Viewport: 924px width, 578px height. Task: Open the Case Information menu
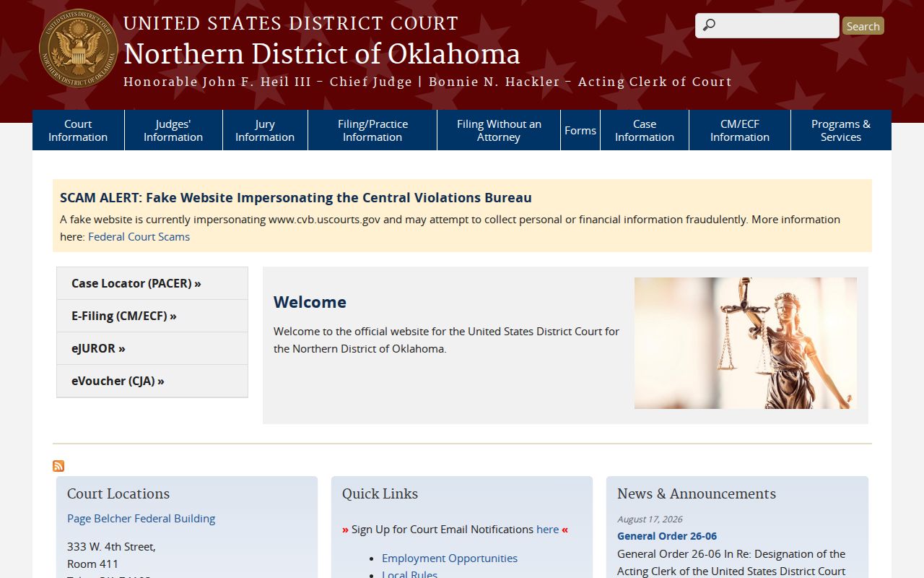point(645,130)
